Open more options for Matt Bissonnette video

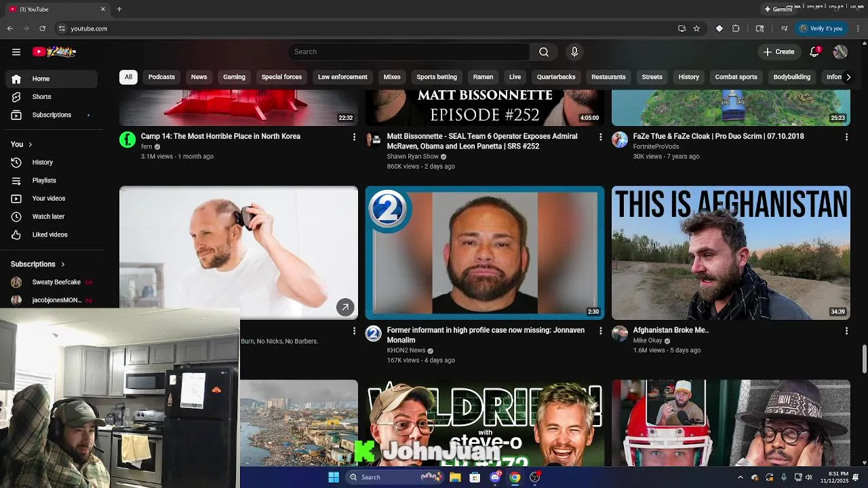[x=600, y=137]
